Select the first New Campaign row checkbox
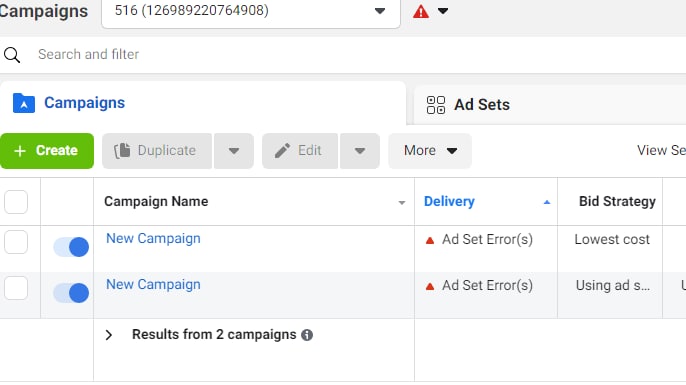 16,242
